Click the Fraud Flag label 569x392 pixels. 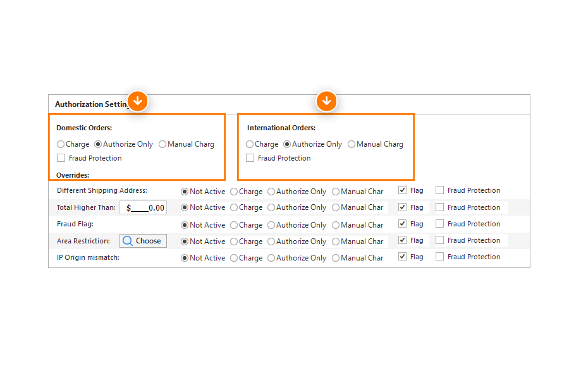(75, 224)
